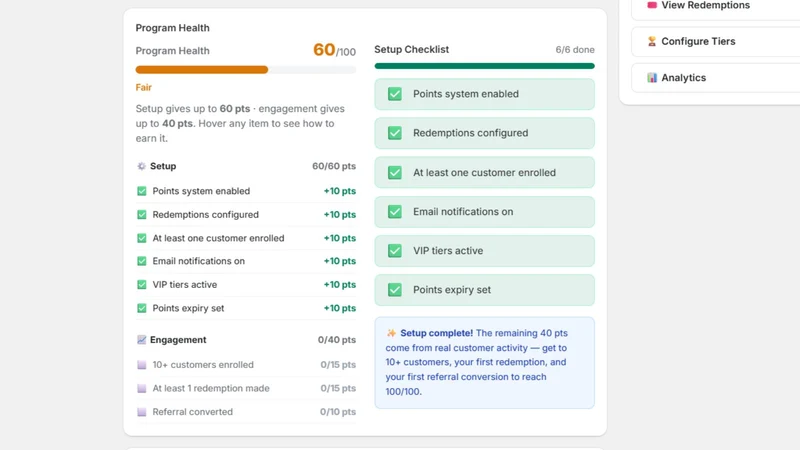Click the View Redemptions pink icon
Viewport: 800px width, 450px height.
(652, 5)
